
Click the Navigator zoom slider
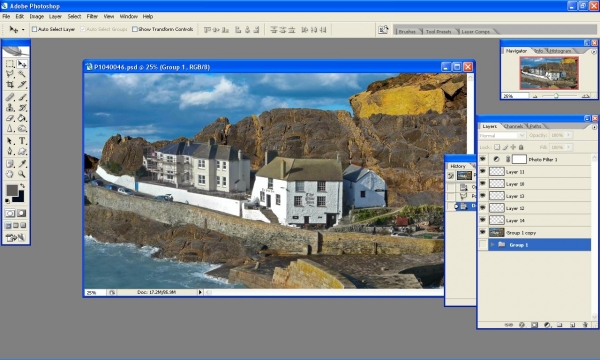tap(556, 96)
